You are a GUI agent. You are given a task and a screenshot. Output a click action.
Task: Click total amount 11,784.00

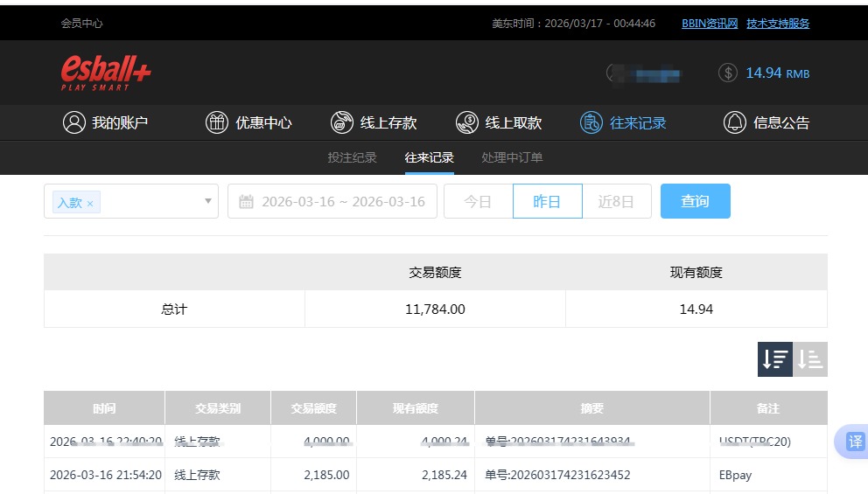(435, 310)
